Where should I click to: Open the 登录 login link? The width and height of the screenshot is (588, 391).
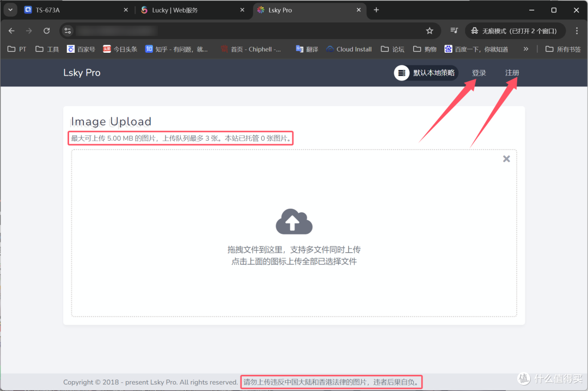pyautogui.click(x=479, y=73)
